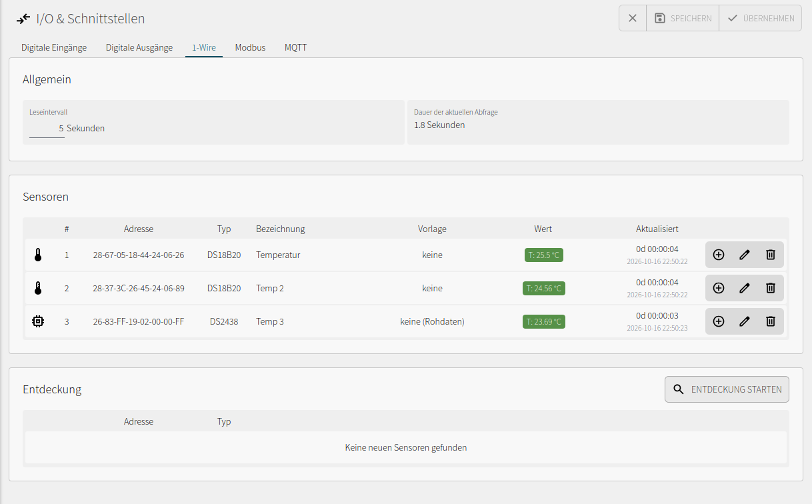Click the I/O arrows icon in header

23,19
